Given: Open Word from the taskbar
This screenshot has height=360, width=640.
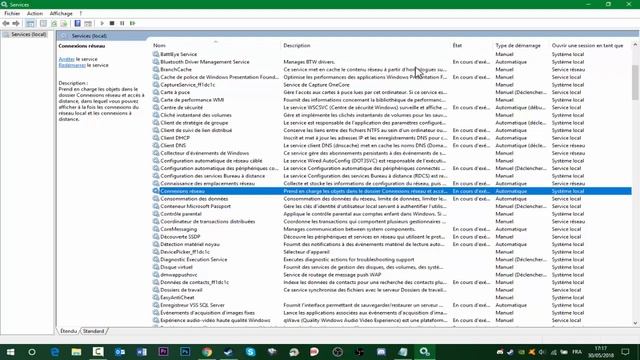Looking at the screenshot, I should tap(142, 352).
